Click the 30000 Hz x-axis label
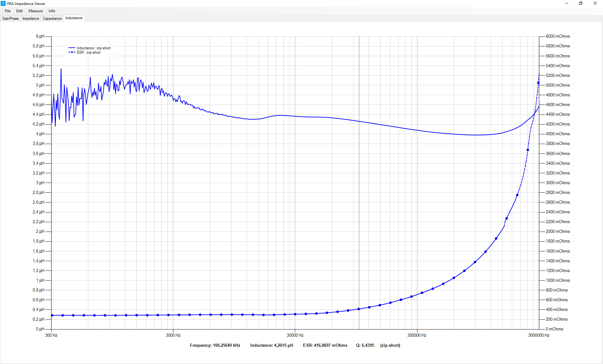 (295, 335)
